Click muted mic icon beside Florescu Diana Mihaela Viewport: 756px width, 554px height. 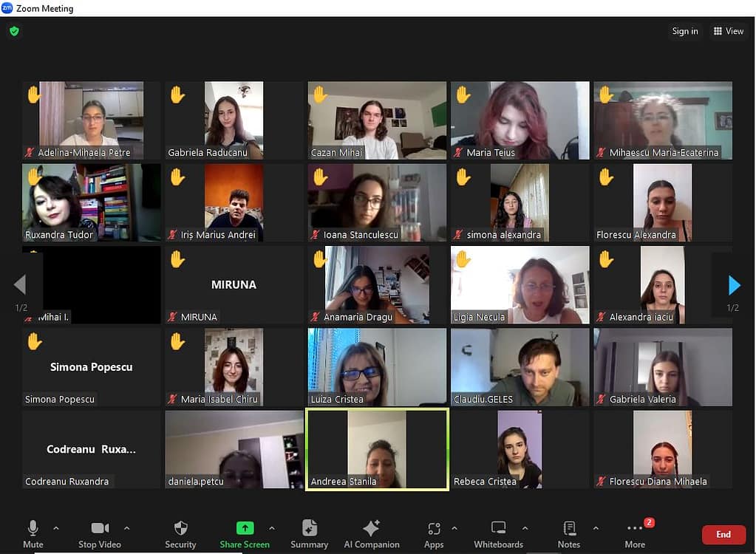pos(601,482)
